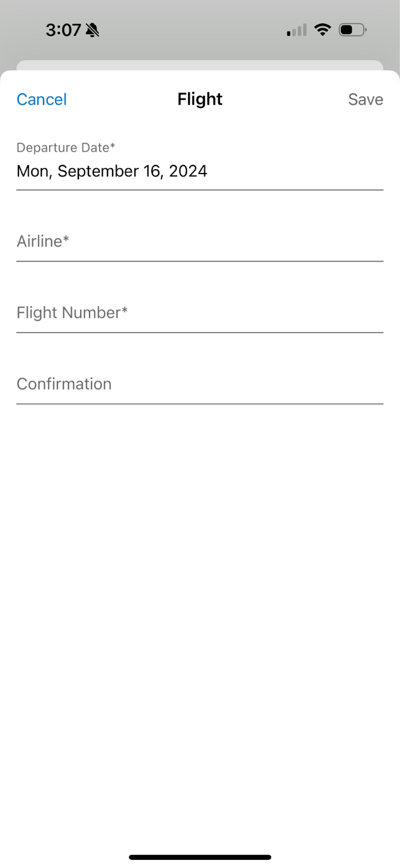Tap the silent mode bell icon

pos(93,30)
